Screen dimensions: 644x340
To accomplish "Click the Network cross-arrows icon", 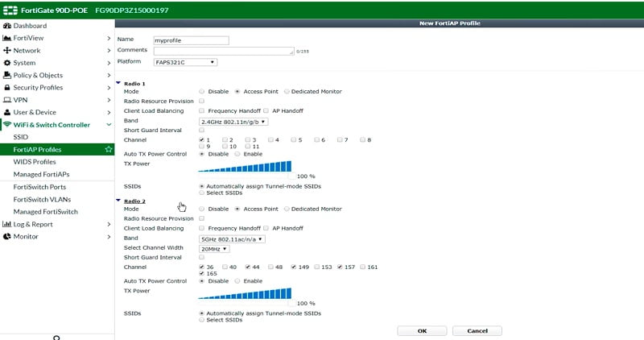I will pos(6,50).
